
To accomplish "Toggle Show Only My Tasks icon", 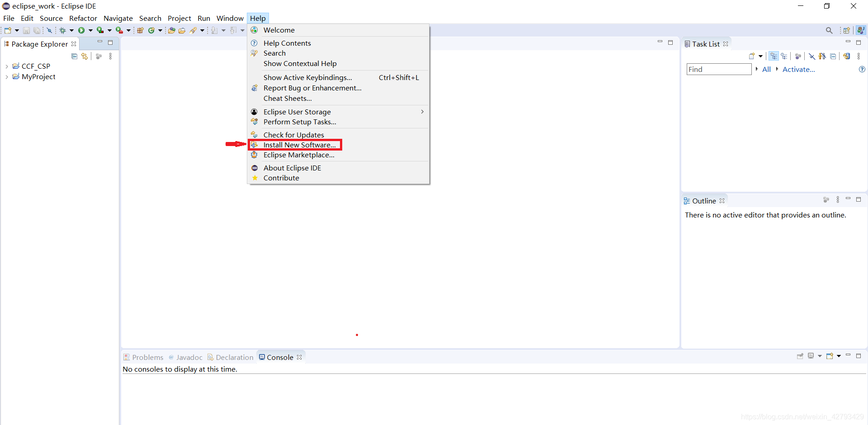I will (x=822, y=57).
